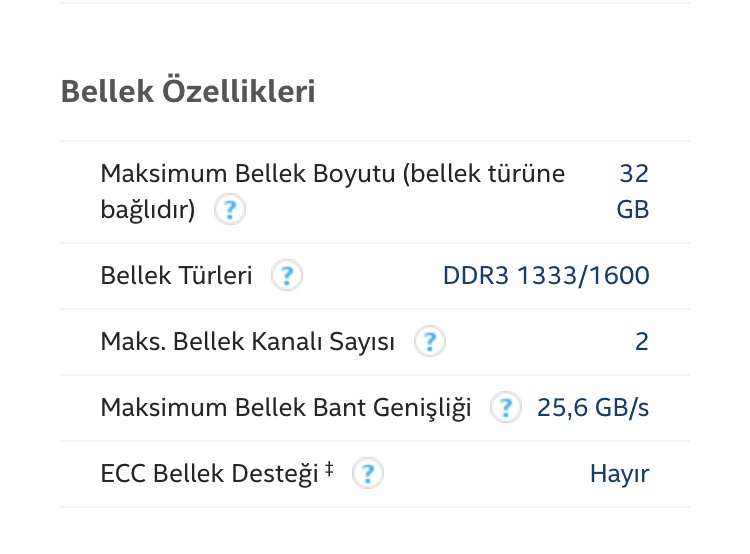750x554 pixels.
Task: Select the ECC Bellek Desteği label
Action: click(x=210, y=474)
